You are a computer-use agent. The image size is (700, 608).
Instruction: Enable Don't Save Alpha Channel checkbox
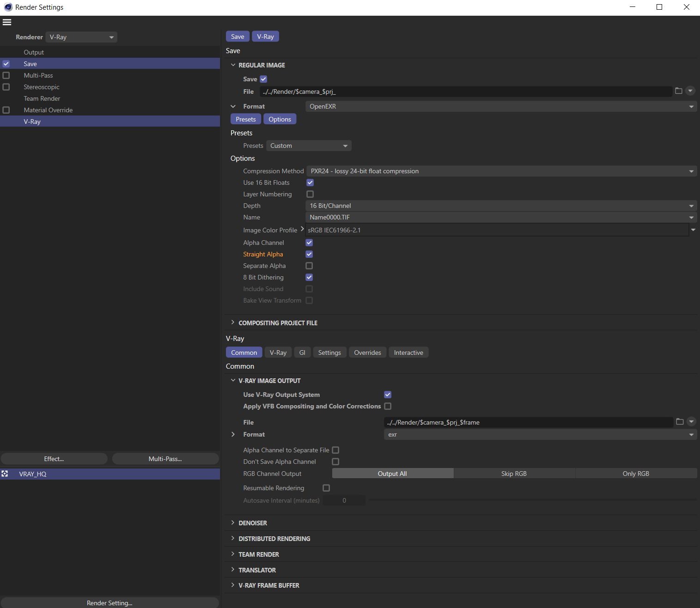pos(335,462)
